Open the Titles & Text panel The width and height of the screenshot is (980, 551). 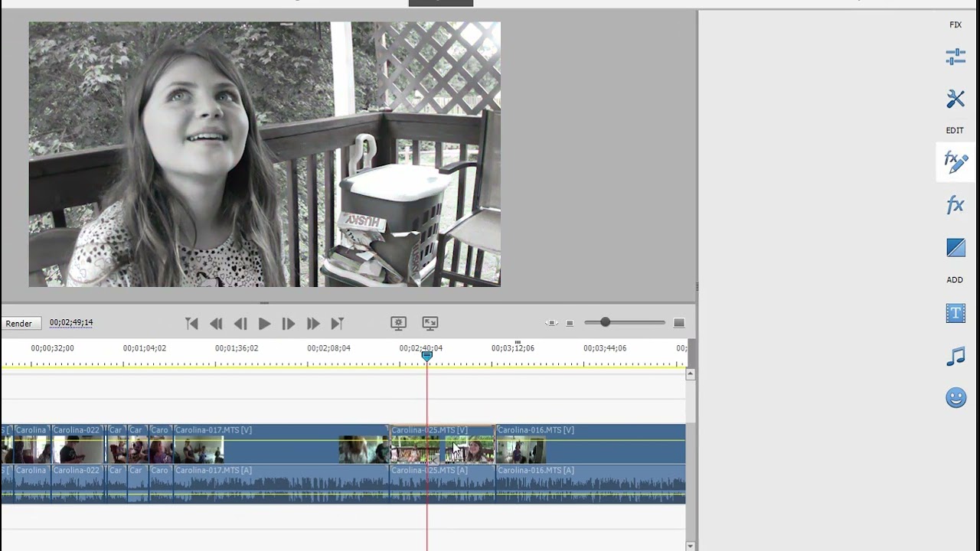[x=955, y=313]
